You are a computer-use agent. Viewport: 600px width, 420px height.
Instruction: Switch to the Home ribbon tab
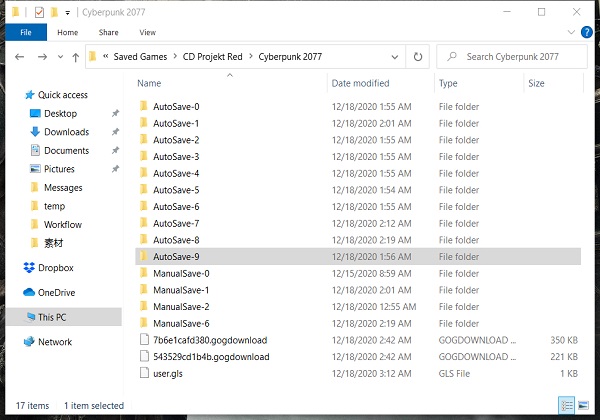pos(68,33)
